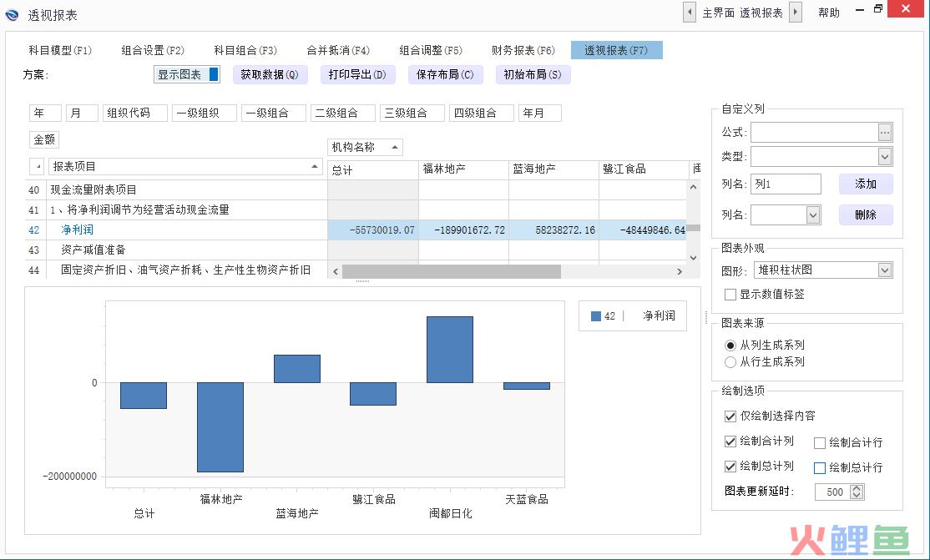
Task: Open the 图形 dropdown showing 堆积柱状图
Action: [x=884, y=270]
